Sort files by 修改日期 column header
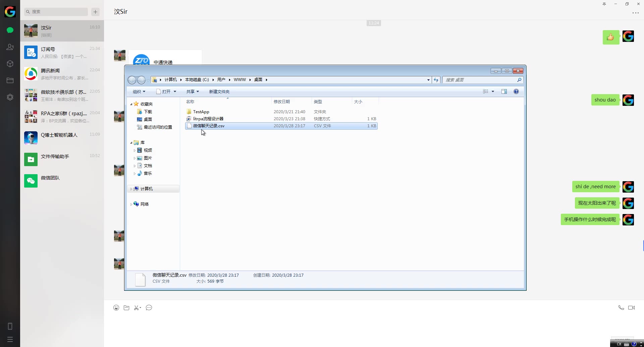 tap(291, 101)
